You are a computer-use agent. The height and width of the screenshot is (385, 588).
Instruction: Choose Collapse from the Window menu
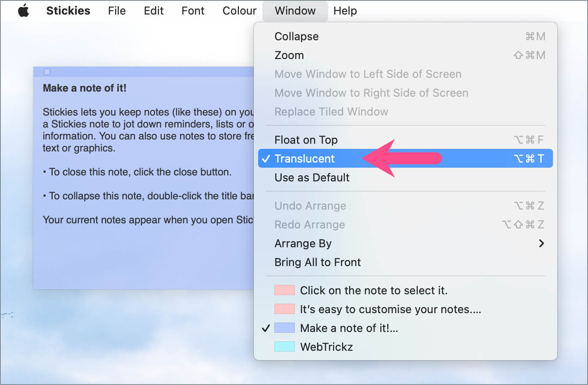pos(297,36)
